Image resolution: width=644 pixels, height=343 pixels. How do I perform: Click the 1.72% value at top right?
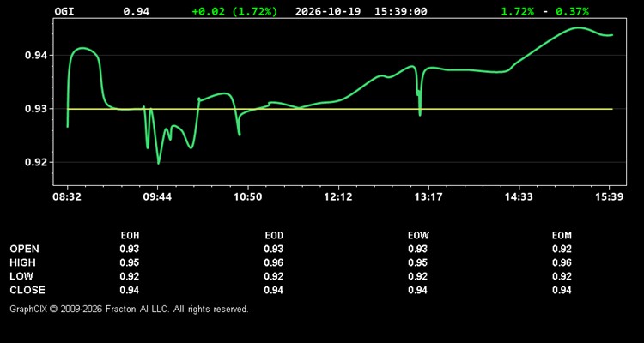[518, 11]
